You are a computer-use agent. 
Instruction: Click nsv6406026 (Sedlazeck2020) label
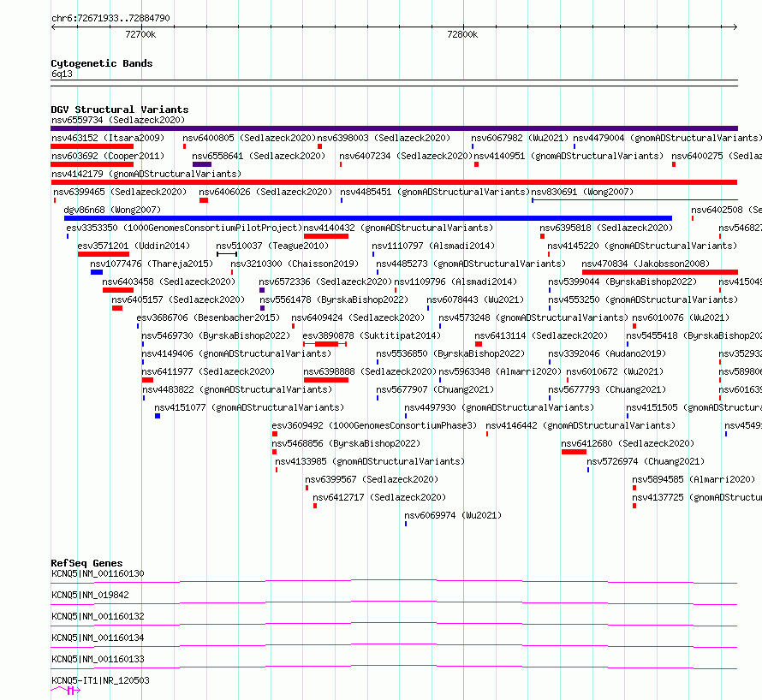coord(265,192)
